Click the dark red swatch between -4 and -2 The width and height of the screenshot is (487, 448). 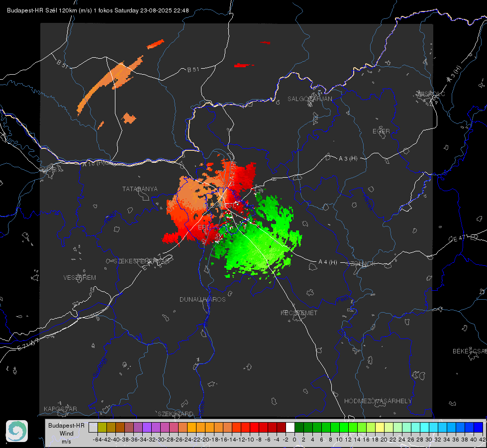pyautogui.click(x=281, y=427)
